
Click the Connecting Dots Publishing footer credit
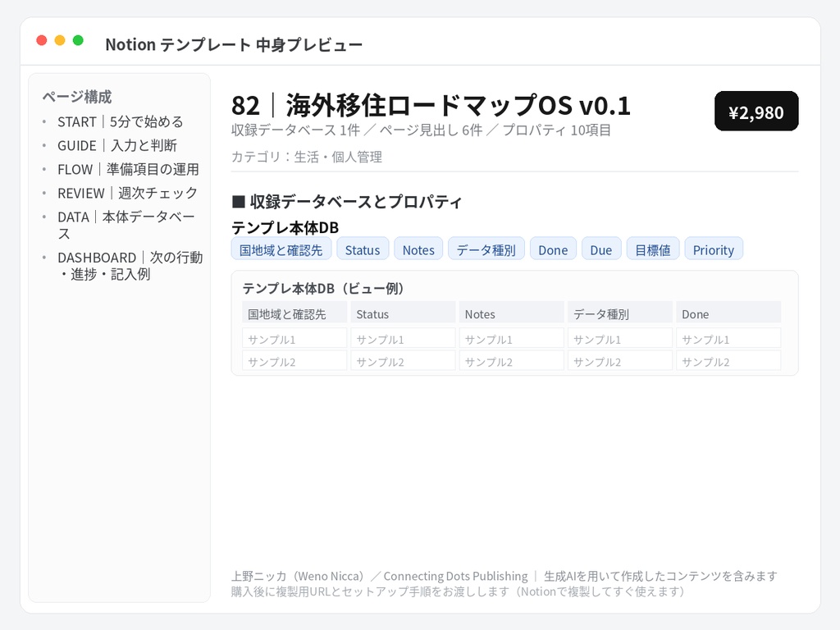[455, 576]
